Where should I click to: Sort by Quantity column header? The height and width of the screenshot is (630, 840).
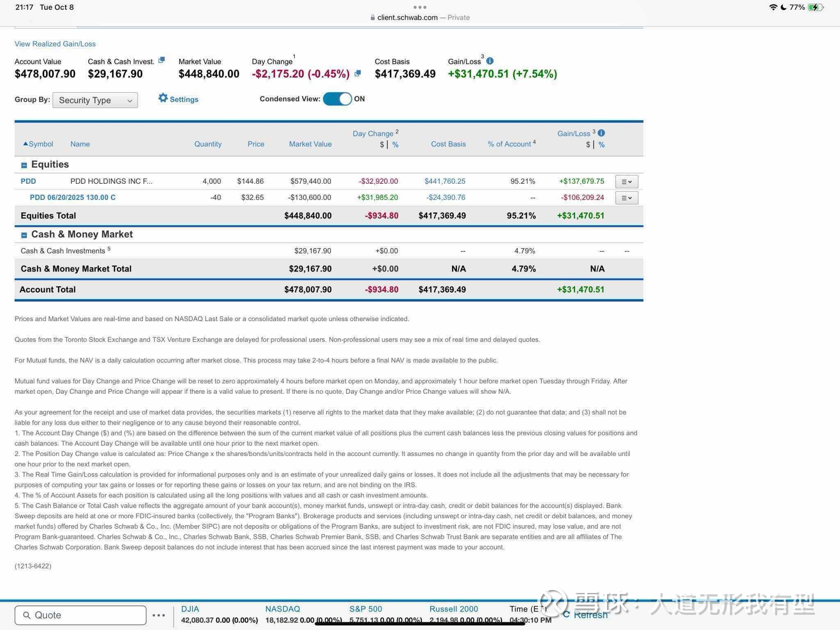pos(208,144)
